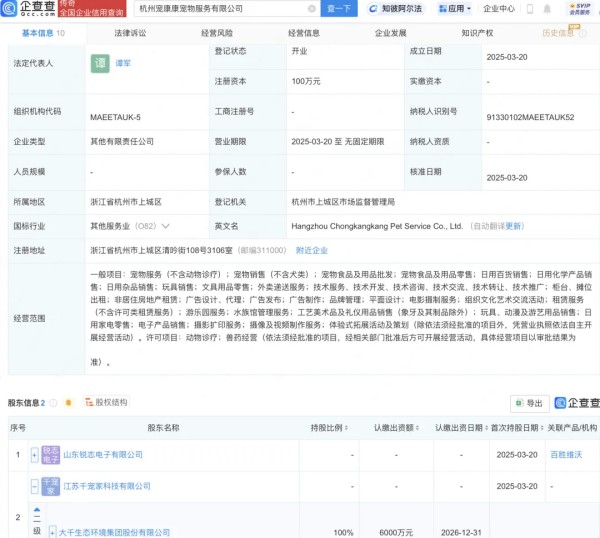The width and height of the screenshot is (600, 538).
Task: Expand the 山东锐志电子有限公司 row
Action: click(x=34, y=455)
